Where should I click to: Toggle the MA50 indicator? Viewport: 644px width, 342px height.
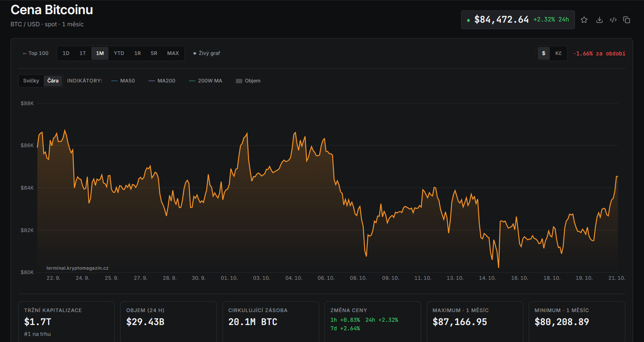point(123,81)
